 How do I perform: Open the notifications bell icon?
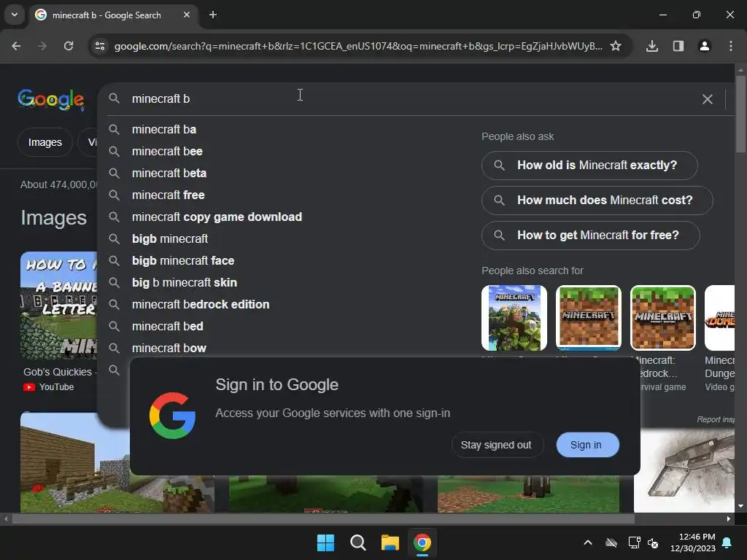[727, 542]
